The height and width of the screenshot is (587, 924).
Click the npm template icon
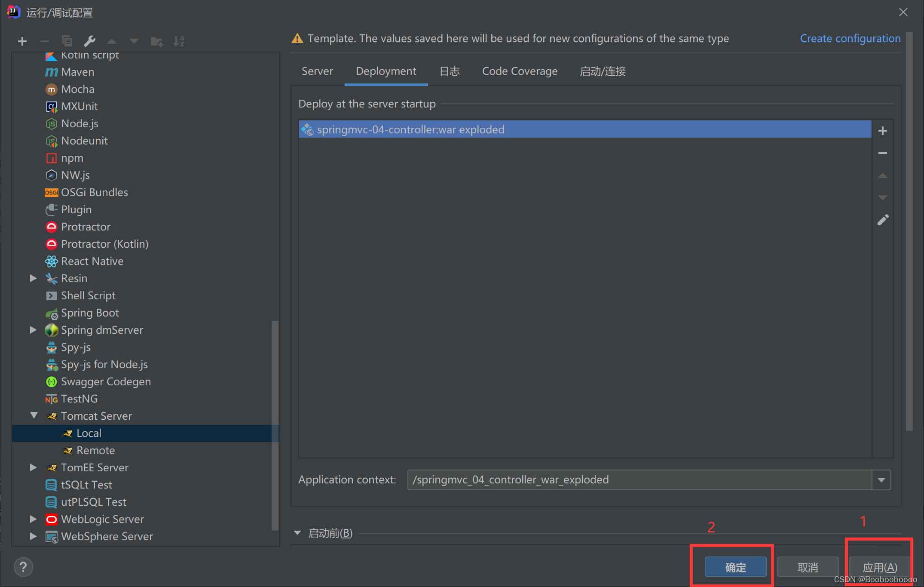(51, 158)
